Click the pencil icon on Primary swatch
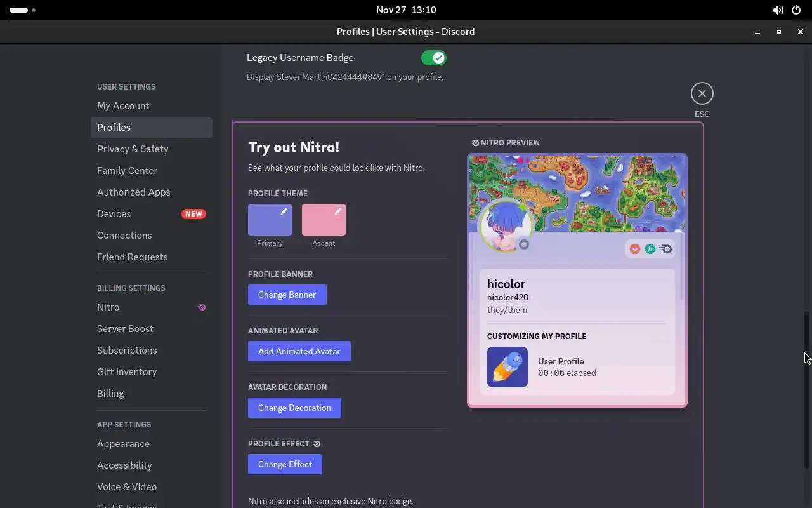Image resolution: width=812 pixels, height=508 pixels. pos(284,211)
